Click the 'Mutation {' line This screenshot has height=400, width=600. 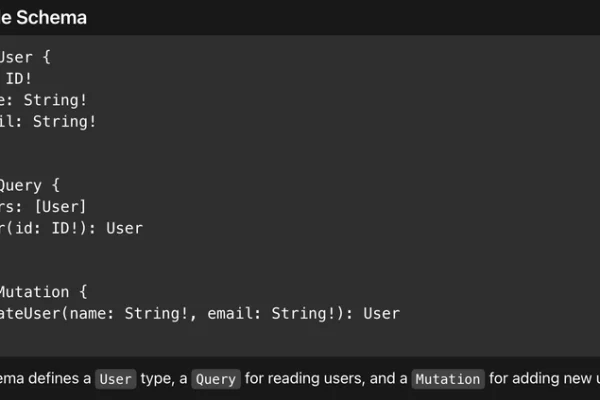pos(43,292)
